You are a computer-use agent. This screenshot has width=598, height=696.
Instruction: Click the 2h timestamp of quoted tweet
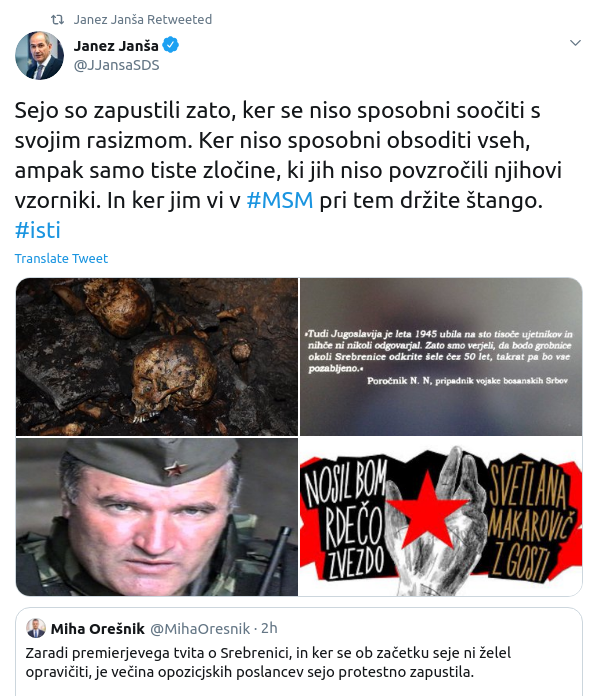click(269, 629)
